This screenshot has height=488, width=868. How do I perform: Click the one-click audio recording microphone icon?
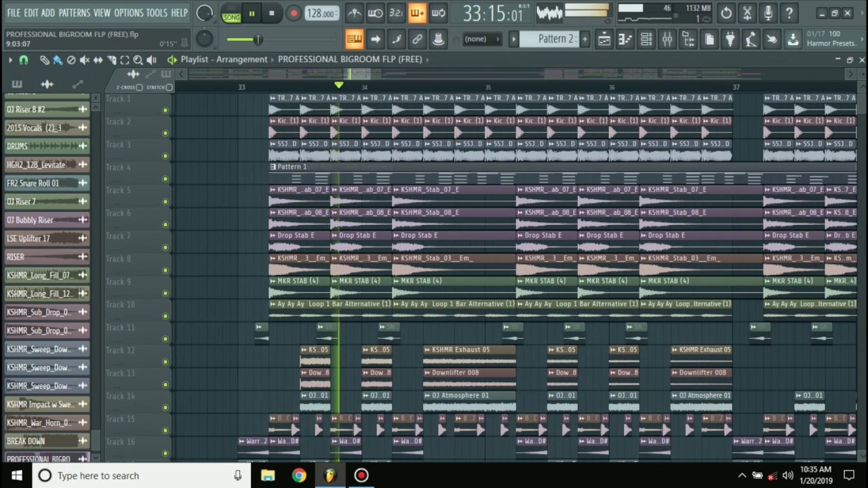click(768, 13)
